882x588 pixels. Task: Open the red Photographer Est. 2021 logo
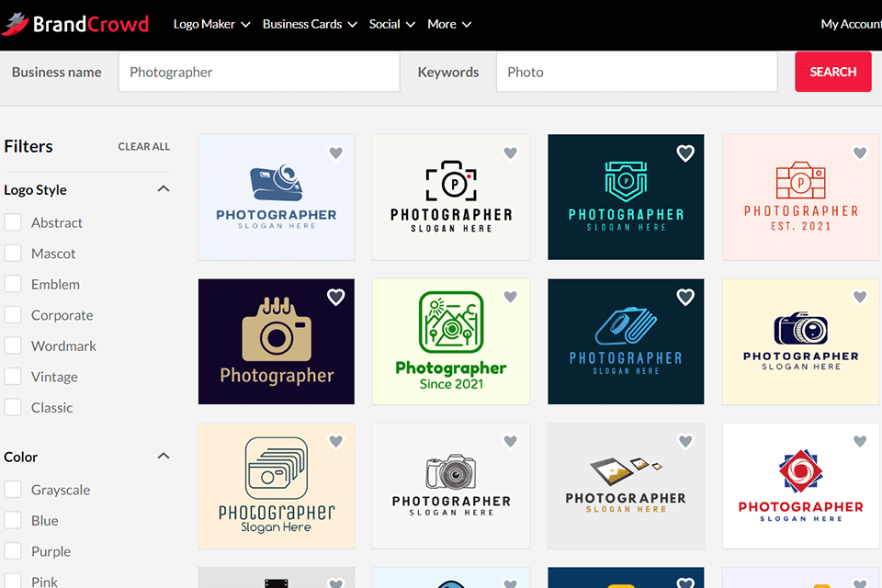[x=800, y=197]
